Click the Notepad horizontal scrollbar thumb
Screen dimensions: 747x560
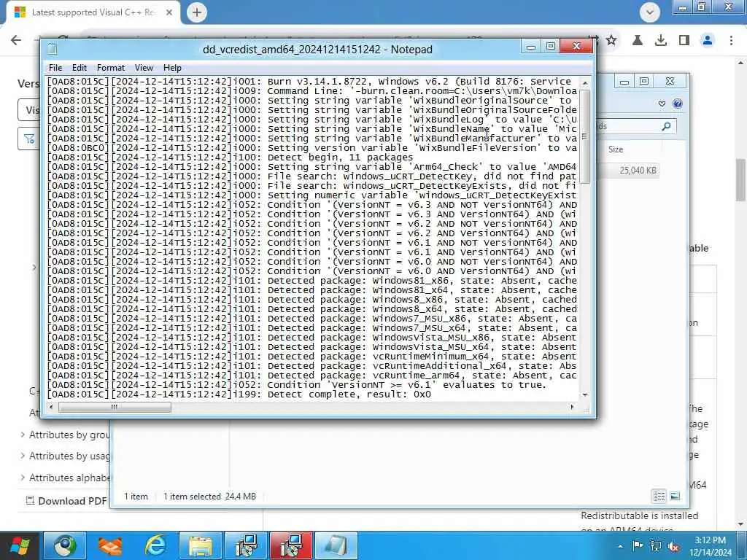115,407
